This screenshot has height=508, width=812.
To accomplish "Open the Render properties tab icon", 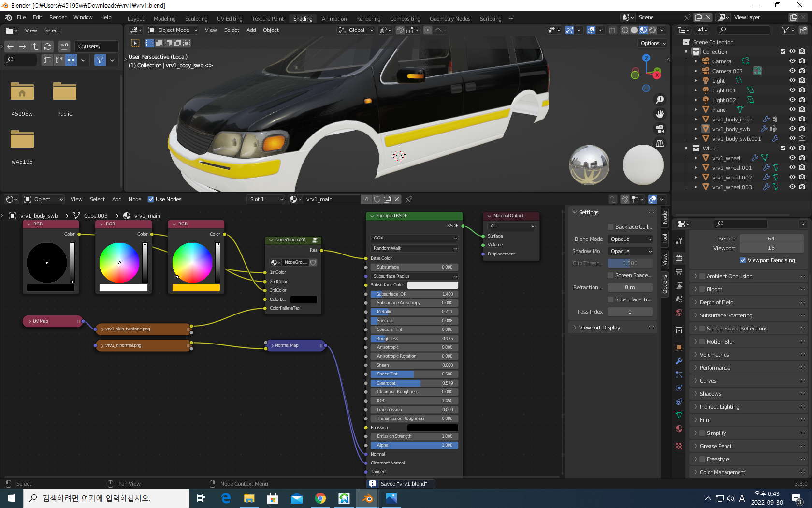I will click(x=679, y=258).
